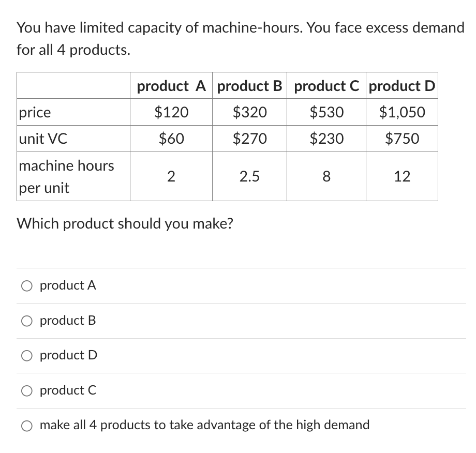The height and width of the screenshot is (453, 476).
Task: Click the product D column header
Action: click(x=402, y=86)
